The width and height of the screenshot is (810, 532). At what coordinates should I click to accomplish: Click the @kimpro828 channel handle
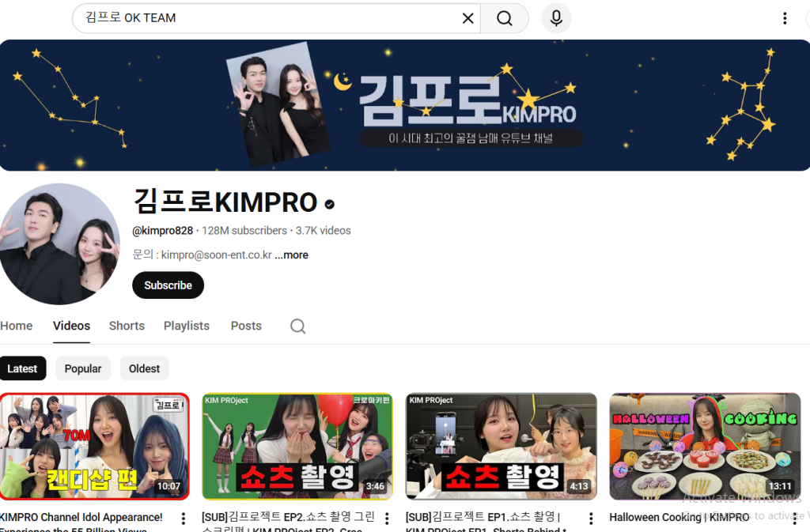tap(163, 231)
